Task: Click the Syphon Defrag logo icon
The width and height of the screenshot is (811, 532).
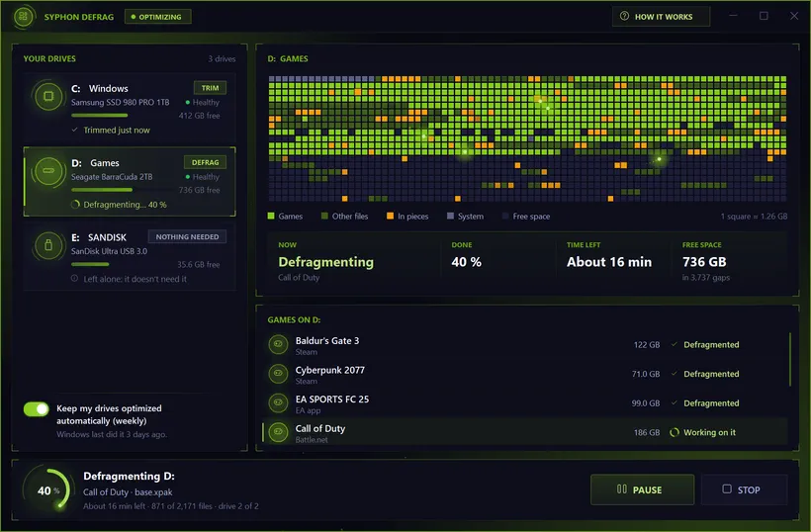Action: coord(23,17)
